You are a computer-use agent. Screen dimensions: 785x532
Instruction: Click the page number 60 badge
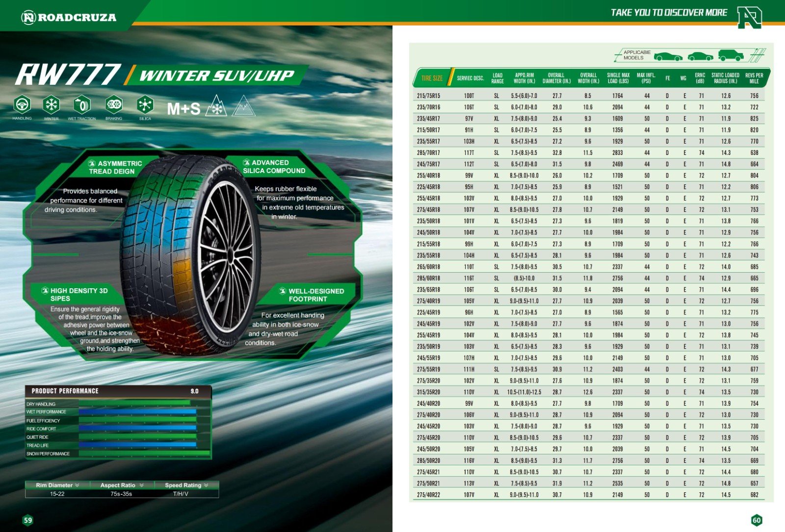tap(756, 520)
